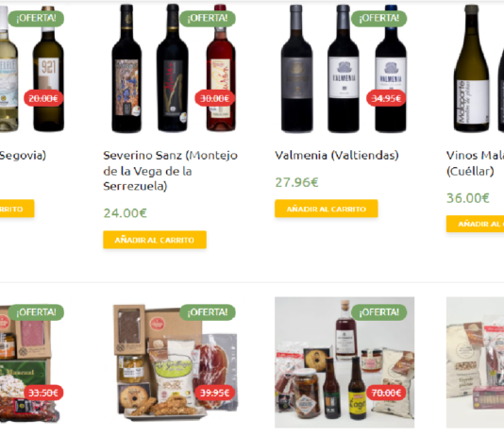Click the 33.50€ price badge

(43, 393)
